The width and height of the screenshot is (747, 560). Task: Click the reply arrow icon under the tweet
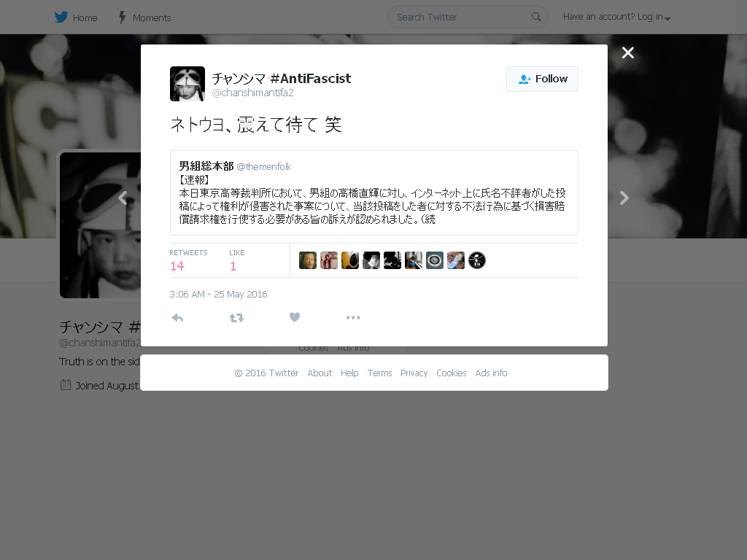point(177,318)
